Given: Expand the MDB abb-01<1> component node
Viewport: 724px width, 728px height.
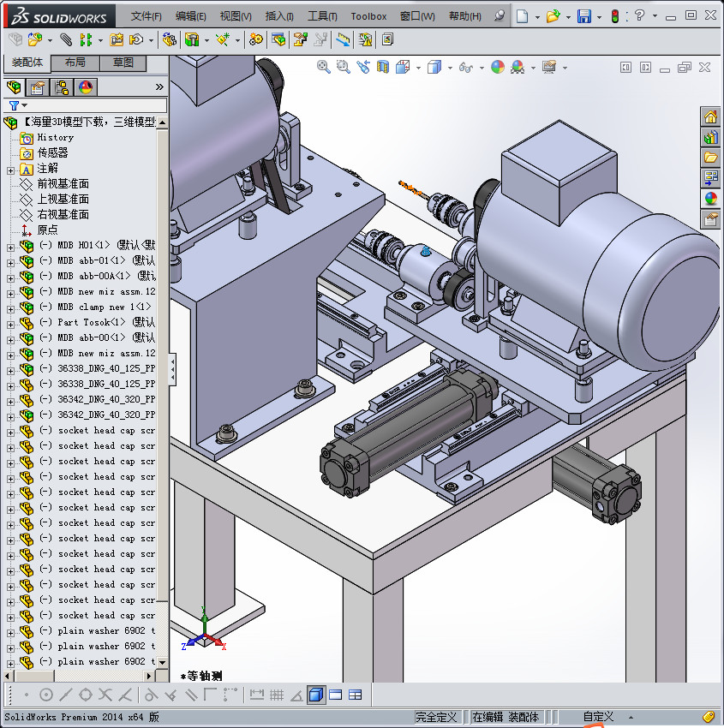Looking at the screenshot, I should pos(10,263).
